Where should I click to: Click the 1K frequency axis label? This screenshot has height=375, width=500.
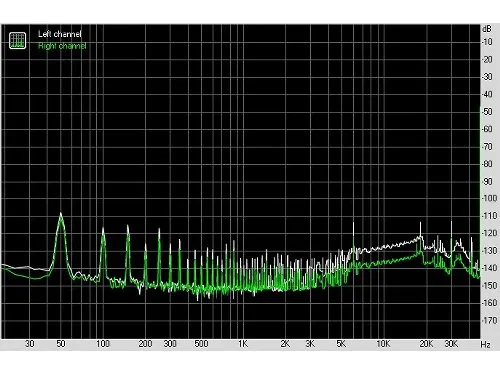pyautogui.click(x=243, y=344)
